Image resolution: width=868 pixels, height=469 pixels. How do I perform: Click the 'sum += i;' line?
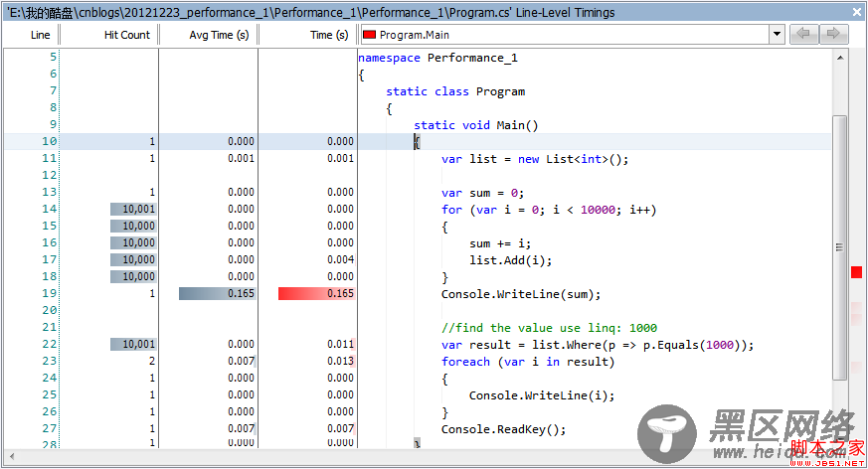pyautogui.click(x=500, y=243)
